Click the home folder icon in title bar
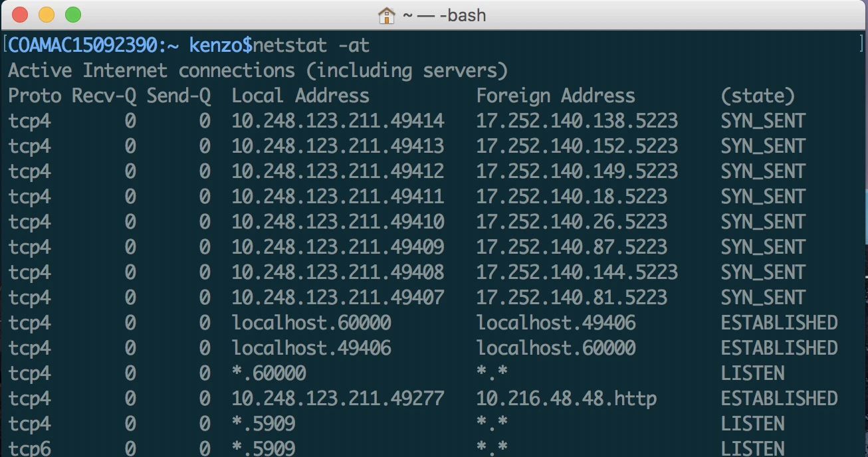 387,15
